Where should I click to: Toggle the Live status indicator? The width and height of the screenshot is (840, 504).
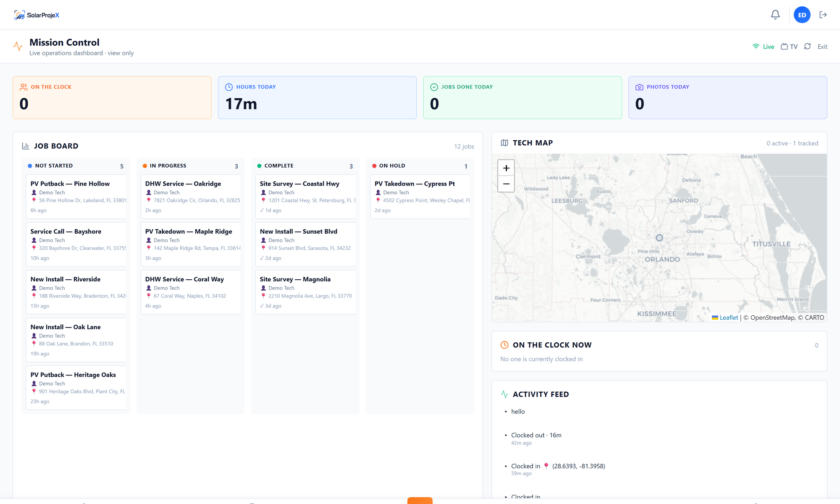tap(764, 47)
